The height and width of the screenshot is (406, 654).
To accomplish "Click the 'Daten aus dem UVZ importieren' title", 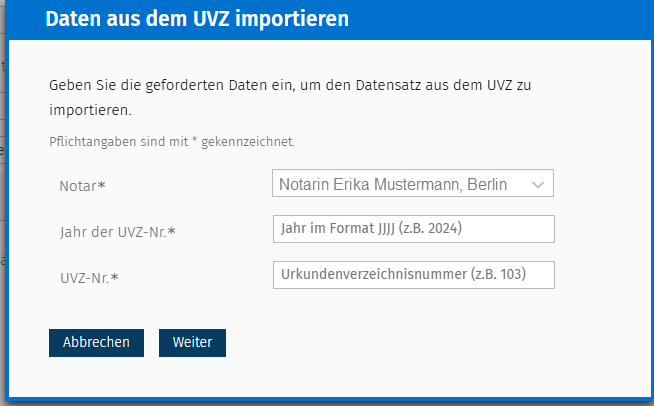I will tap(197, 20).
